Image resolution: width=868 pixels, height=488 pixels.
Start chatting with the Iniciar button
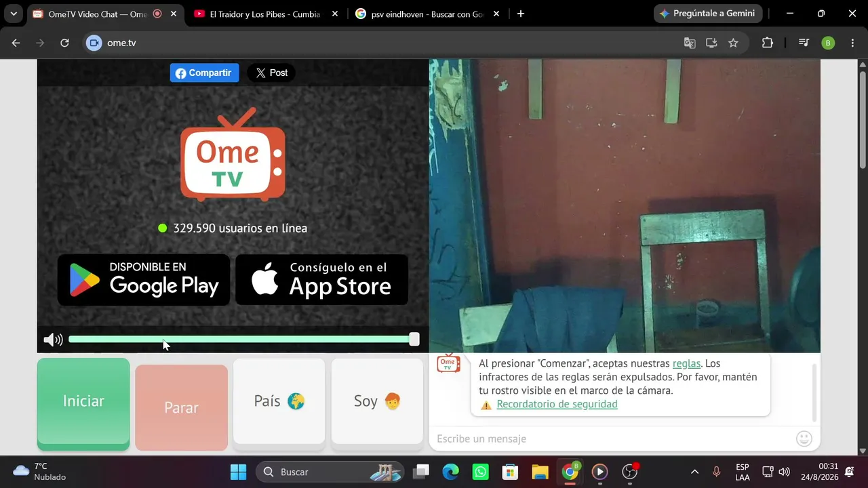[x=83, y=403]
